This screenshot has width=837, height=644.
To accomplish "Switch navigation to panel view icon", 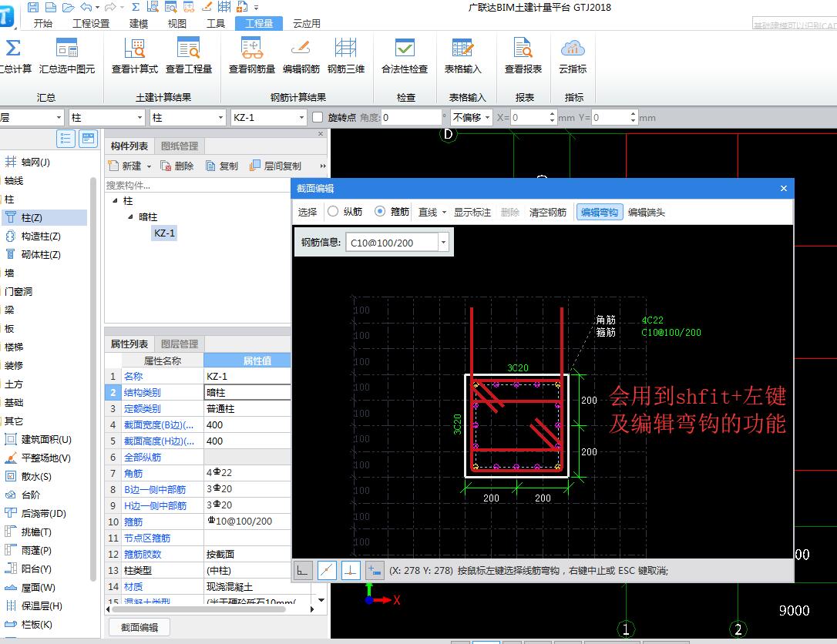I will pyautogui.click(x=88, y=139).
